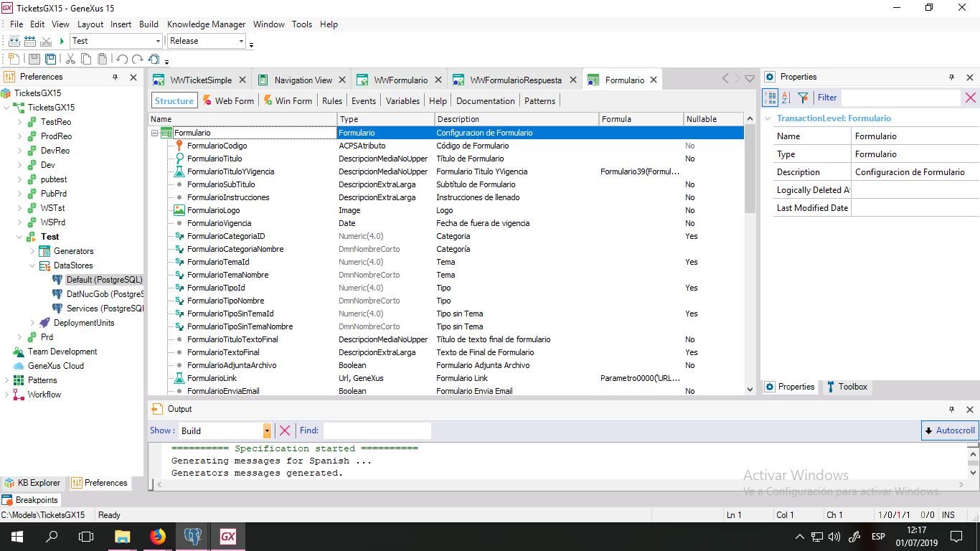
Task: Select Default (PostgreSQL) data store
Action: pyautogui.click(x=105, y=280)
